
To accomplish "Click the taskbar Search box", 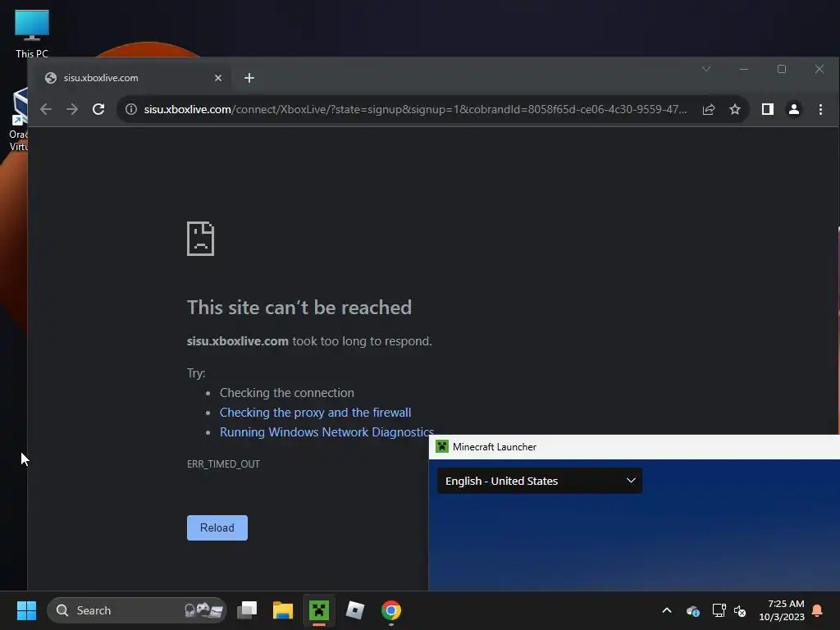I will 137,610.
